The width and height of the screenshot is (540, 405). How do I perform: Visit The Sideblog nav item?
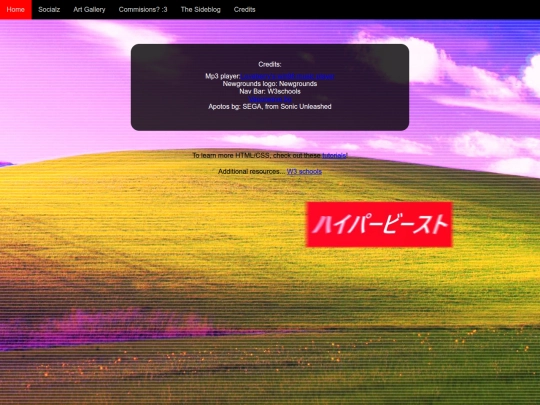tap(200, 10)
